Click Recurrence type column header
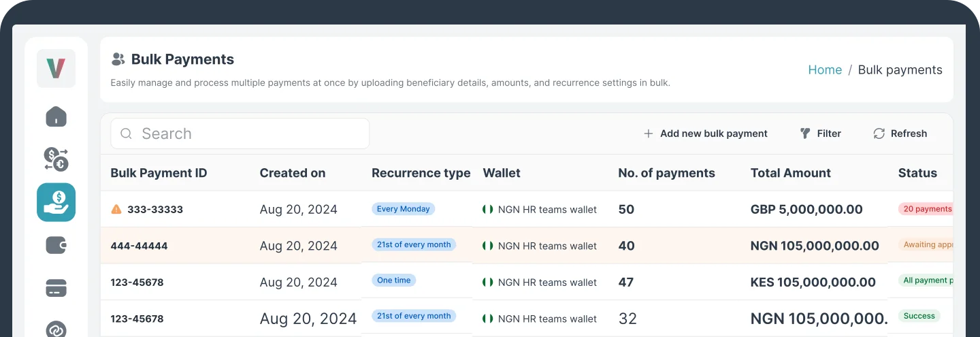This screenshot has width=980, height=337. coord(421,173)
